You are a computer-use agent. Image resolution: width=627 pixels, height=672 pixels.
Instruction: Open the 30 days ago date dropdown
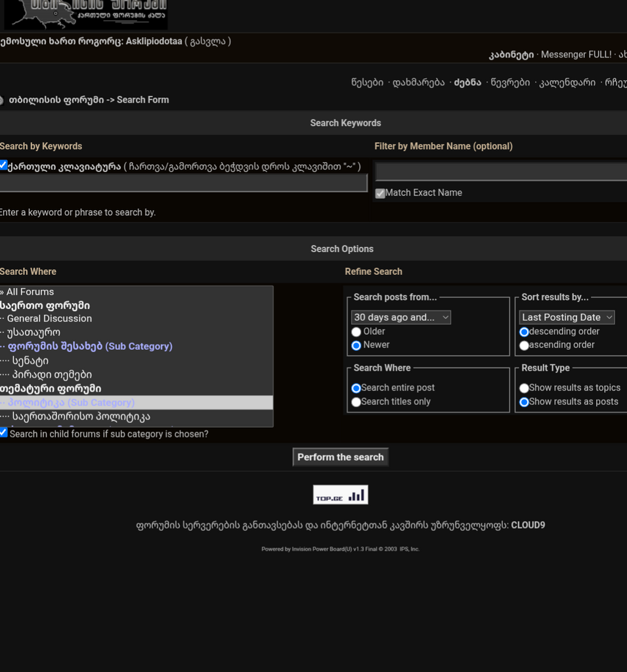tap(400, 317)
